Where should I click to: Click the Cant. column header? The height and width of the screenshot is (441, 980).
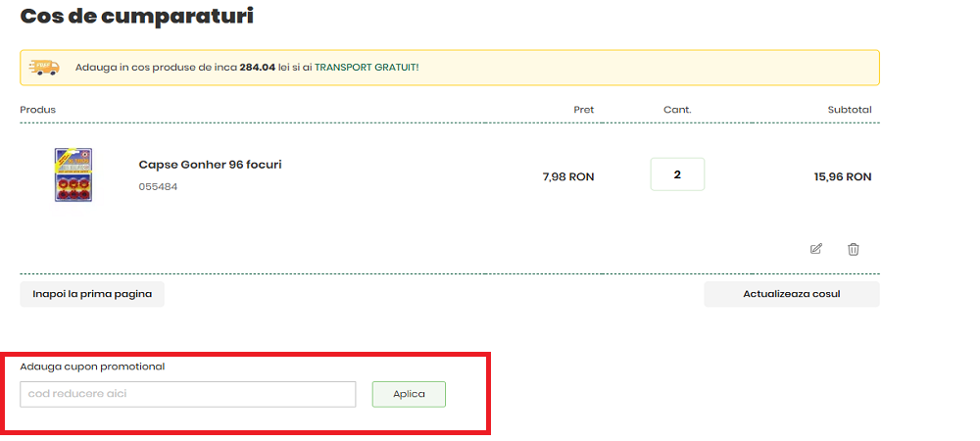pyautogui.click(x=677, y=110)
